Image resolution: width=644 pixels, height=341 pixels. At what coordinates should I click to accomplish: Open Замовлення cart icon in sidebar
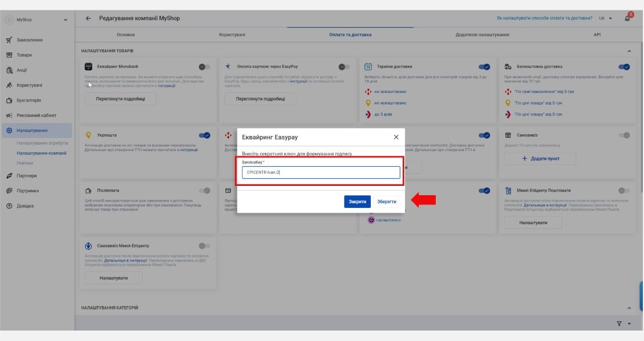pos(9,40)
